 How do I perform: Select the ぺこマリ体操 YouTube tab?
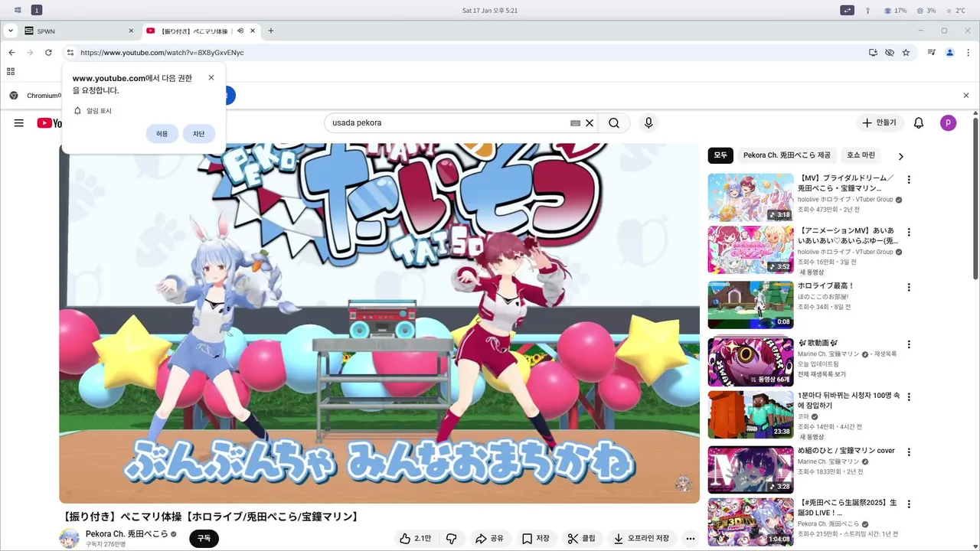point(201,31)
